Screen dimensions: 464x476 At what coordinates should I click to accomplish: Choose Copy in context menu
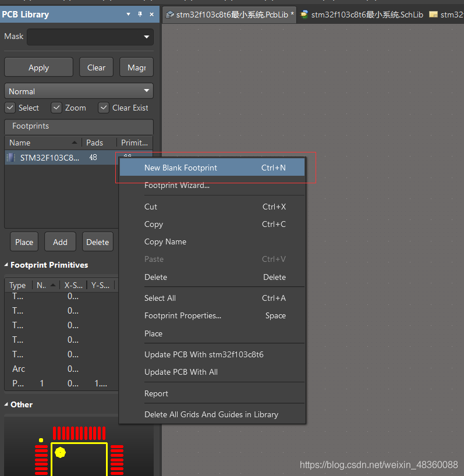pyautogui.click(x=212, y=225)
